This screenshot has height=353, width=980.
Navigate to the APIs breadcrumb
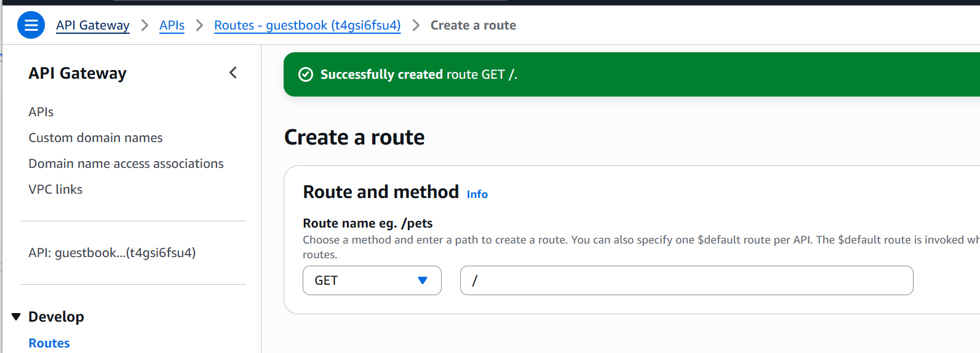[172, 25]
